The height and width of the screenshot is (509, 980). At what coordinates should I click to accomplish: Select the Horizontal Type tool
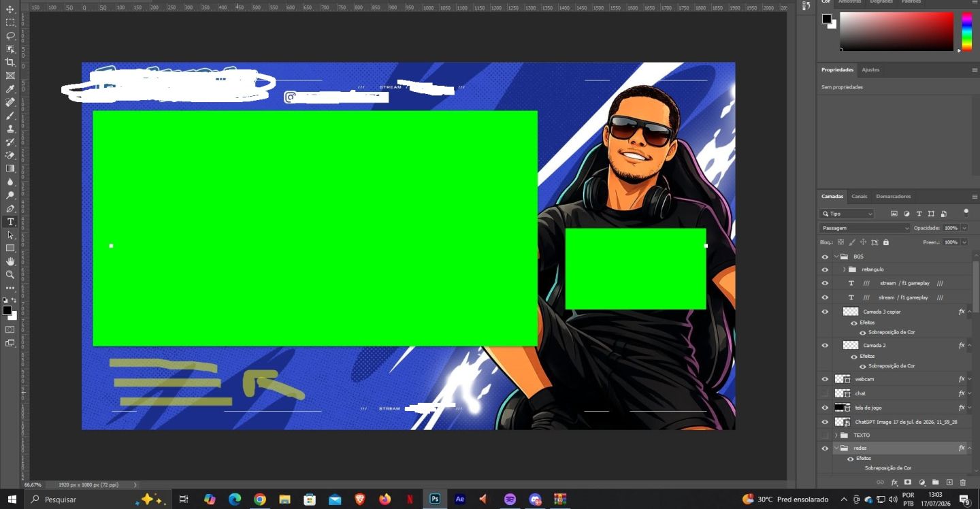pos(10,222)
